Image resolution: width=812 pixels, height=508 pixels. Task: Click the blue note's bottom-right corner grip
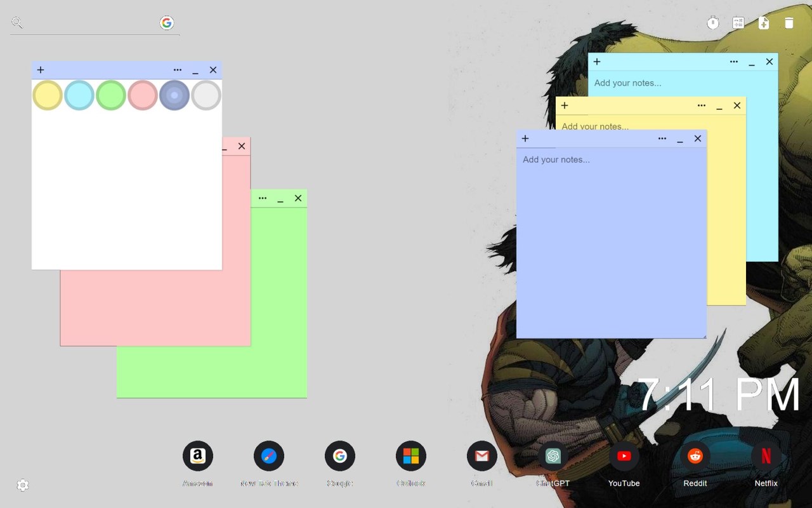point(704,336)
